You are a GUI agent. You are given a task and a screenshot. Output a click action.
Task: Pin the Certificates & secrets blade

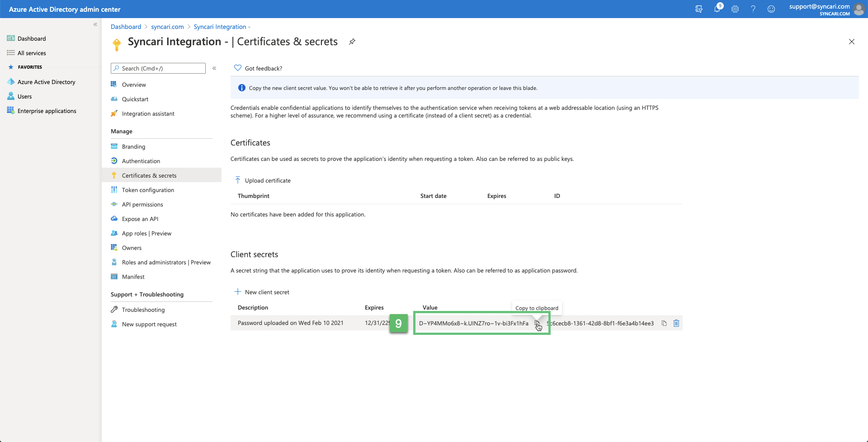coord(352,42)
